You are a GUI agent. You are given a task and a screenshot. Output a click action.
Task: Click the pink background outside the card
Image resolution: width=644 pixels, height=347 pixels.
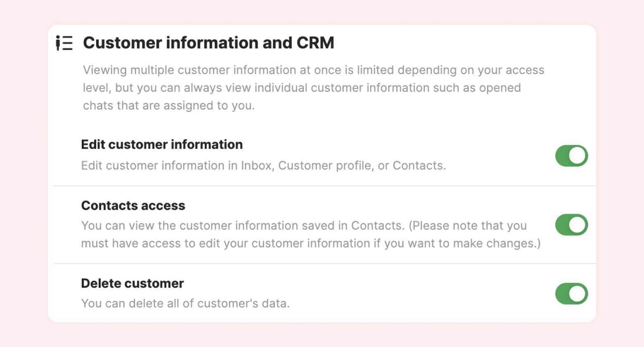point(24,173)
